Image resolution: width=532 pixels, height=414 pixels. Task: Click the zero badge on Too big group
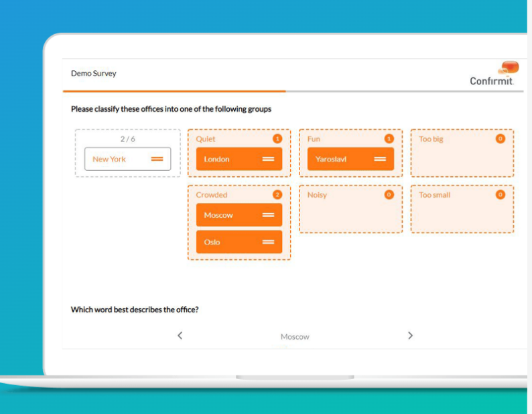(x=500, y=139)
